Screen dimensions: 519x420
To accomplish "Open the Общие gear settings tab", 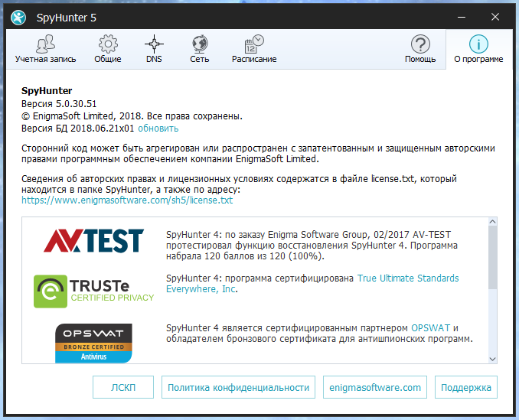I will (108, 49).
